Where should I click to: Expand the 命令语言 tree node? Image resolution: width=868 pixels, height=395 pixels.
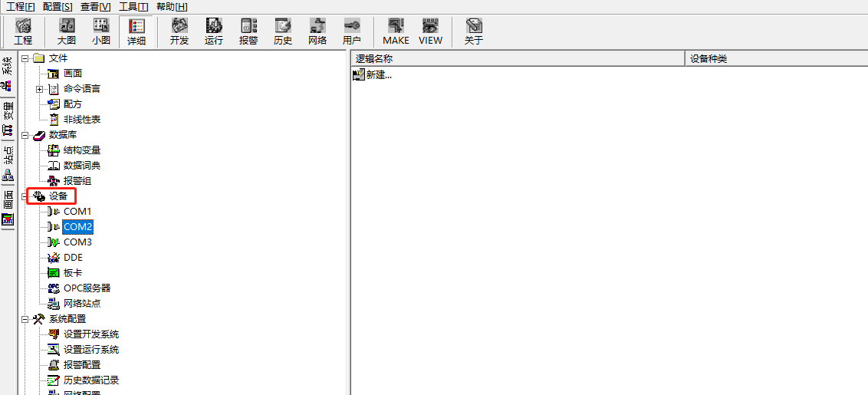click(x=39, y=89)
